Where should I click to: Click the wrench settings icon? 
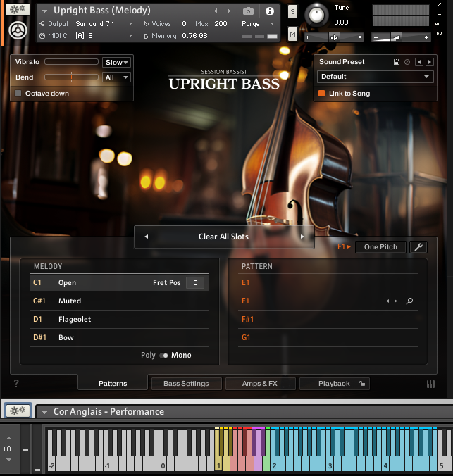[417, 247]
